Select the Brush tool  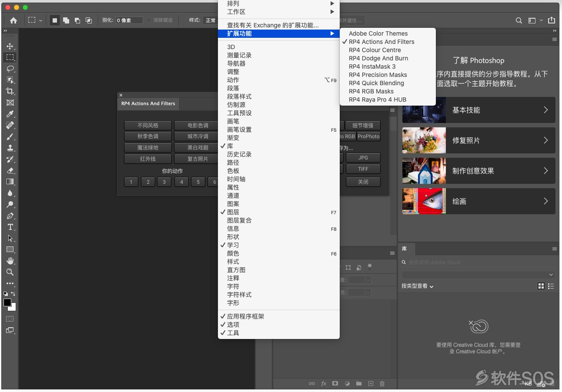coord(10,136)
